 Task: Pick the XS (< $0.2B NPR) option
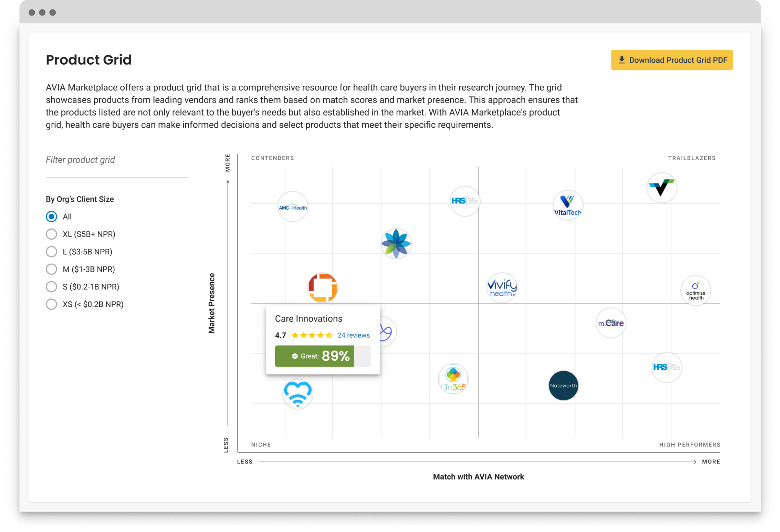[x=51, y=304]
